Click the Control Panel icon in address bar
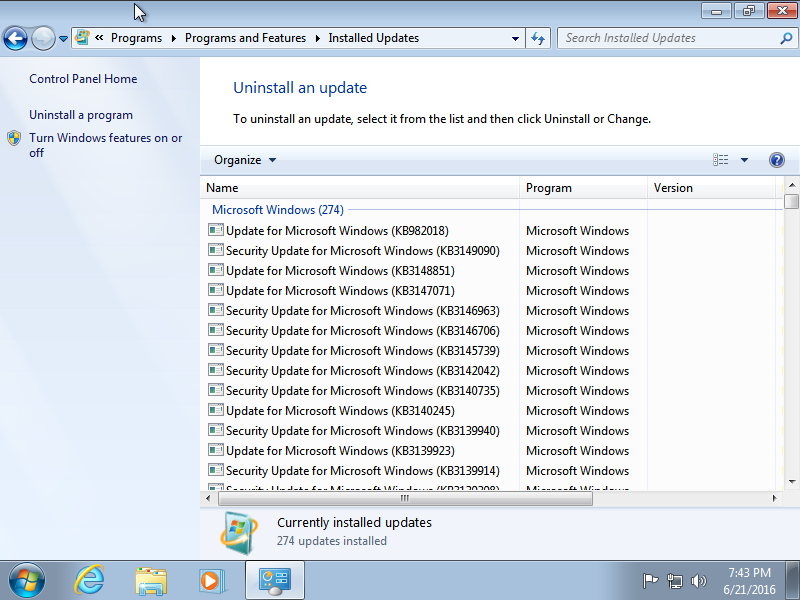 coord(82,38)
